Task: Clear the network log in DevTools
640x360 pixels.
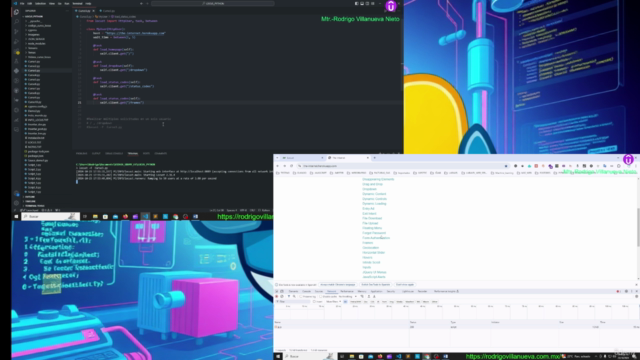Action: pyautogui.click(x=282, y=297)
